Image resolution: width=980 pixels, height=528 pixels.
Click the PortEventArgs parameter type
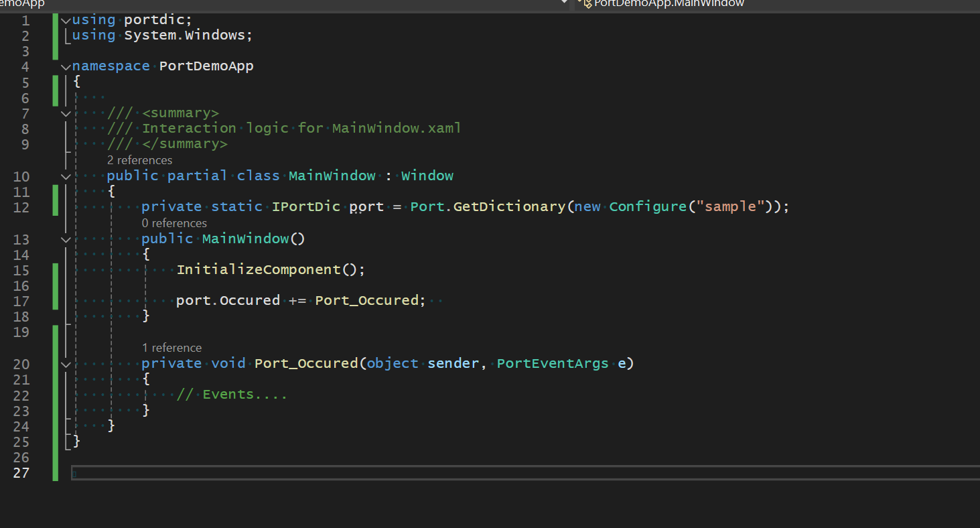[x=552, y=362]
